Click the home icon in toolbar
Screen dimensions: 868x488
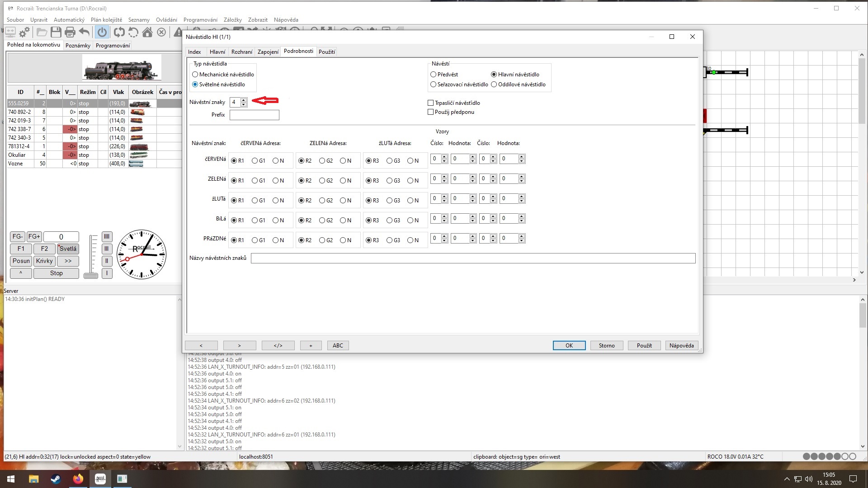(147, 32)
